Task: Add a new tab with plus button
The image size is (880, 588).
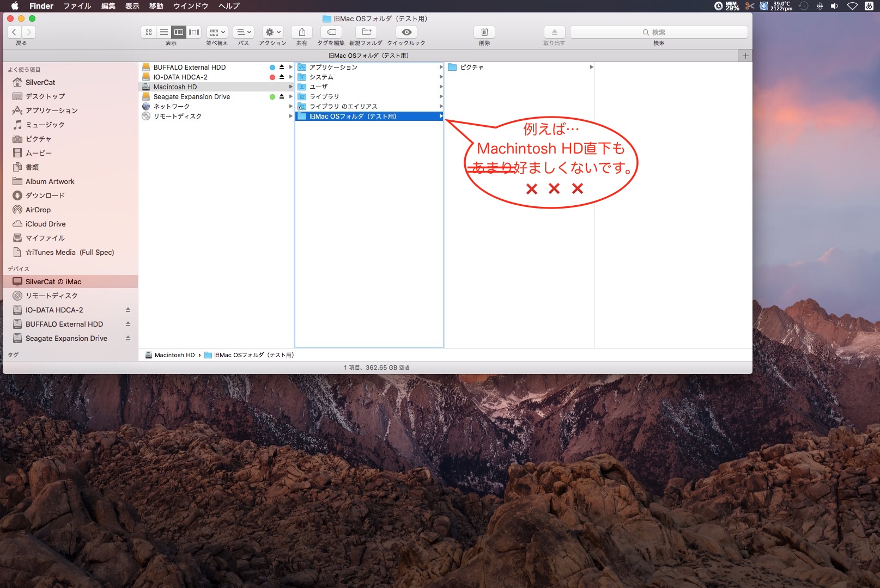Action: pos(745,56)
